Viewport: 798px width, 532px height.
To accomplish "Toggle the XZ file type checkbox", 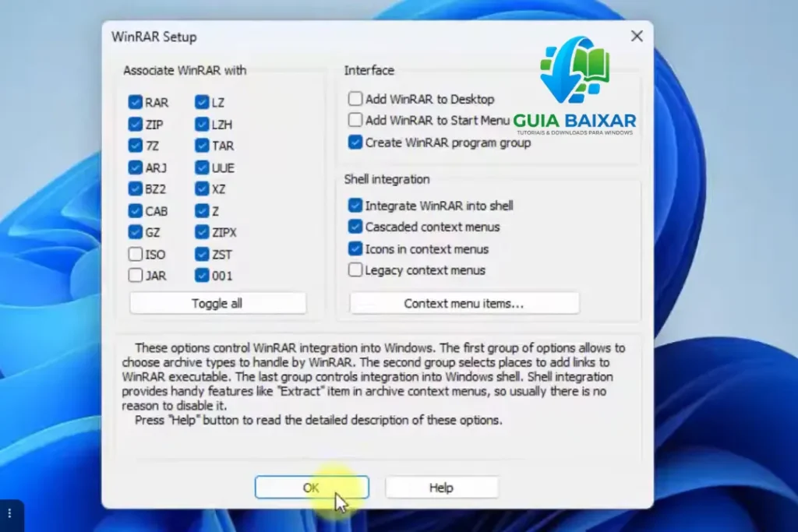I will tap(202, 188).
